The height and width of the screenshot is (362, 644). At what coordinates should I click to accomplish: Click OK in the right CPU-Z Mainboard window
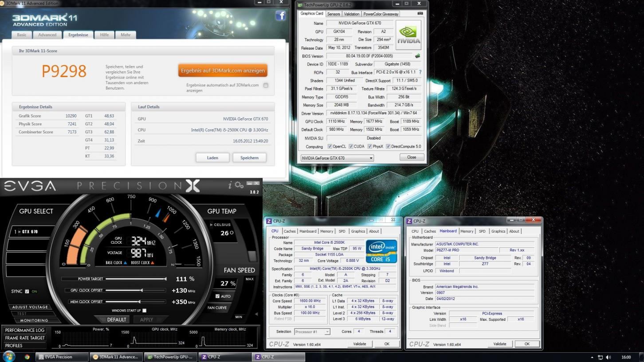click(527, 344)
